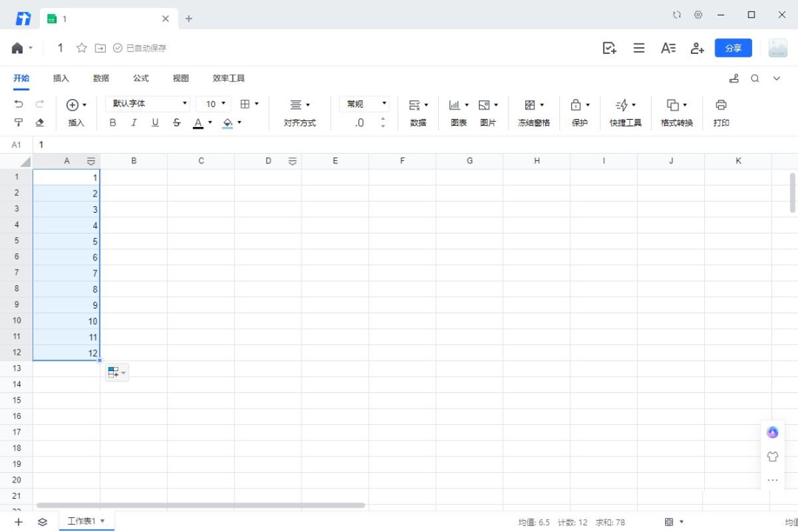Toggle italic text style

pyautogui.click(x=134, y=123)
